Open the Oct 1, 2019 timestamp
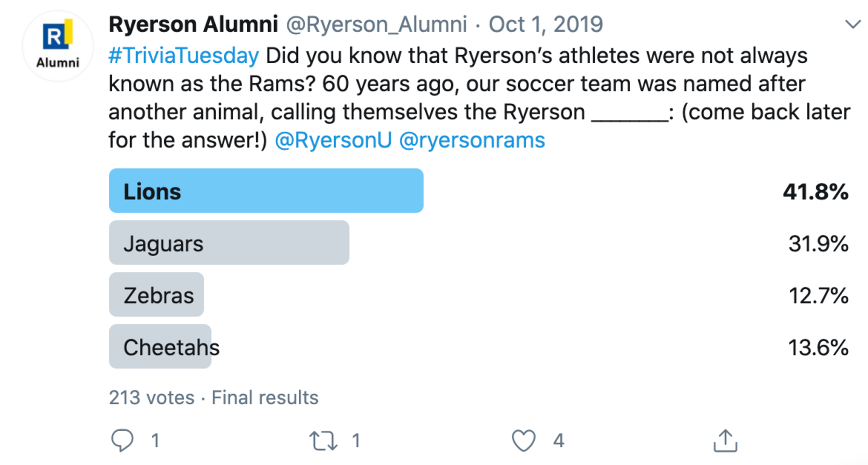This screenshot has height=465, width=868. click(546, 24)
